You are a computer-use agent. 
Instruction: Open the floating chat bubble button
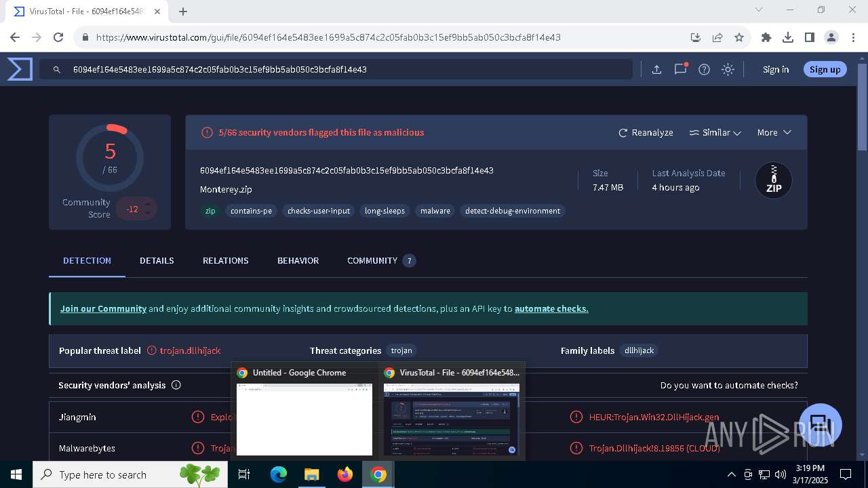[821, 425]
